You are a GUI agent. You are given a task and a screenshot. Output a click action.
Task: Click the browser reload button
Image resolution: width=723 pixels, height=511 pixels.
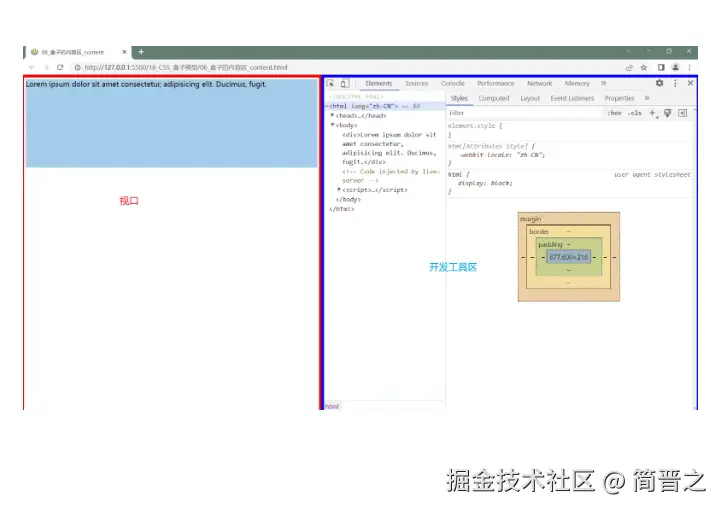coord(60,67)
